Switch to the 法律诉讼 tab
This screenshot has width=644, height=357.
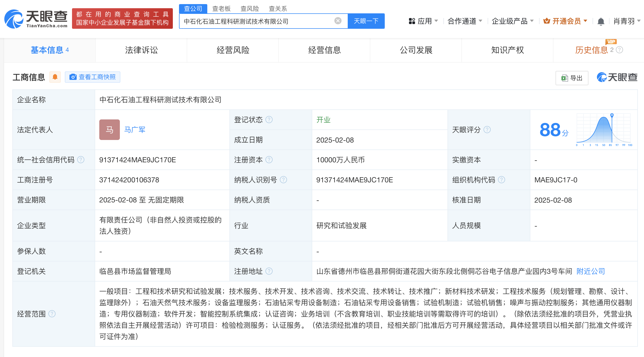(x=141, y=50)
